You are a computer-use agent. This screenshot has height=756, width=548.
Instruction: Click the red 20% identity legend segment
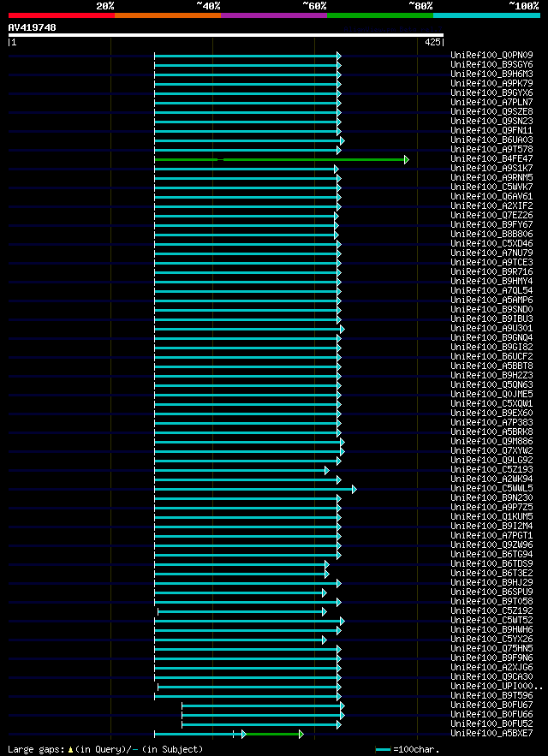pos(62,15)
